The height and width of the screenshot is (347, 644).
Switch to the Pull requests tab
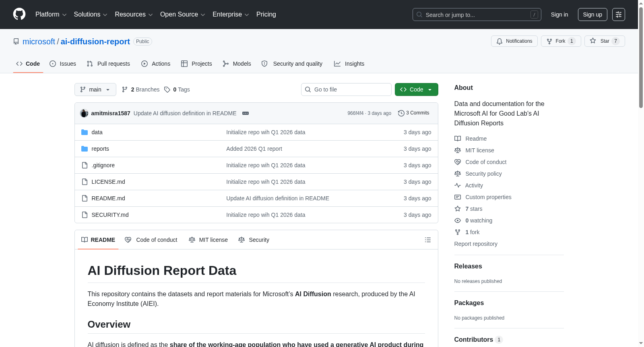point(108,64)
